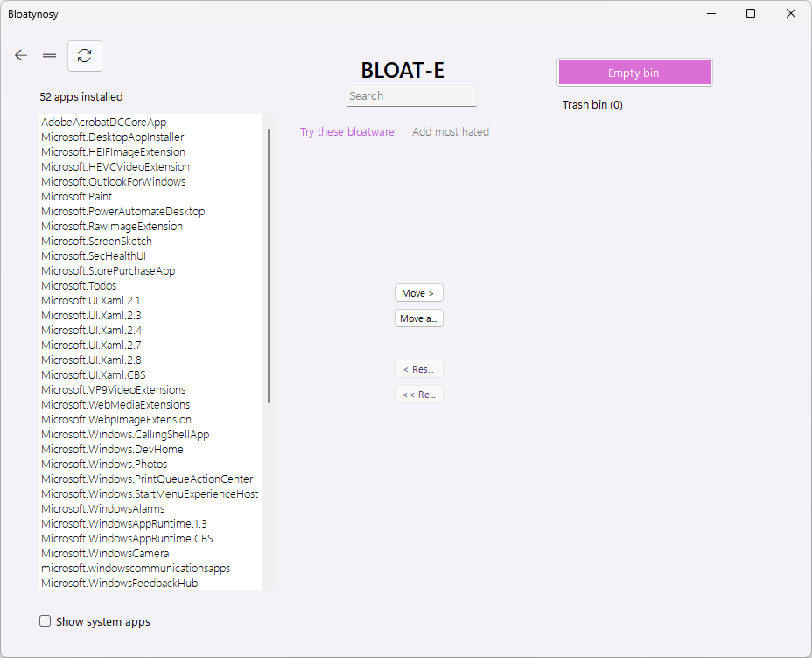This screenshot has width=812, height=658.
Task: Select Microsoft.UI.Xaml.2.7 entry
Action: coord(150,346)
